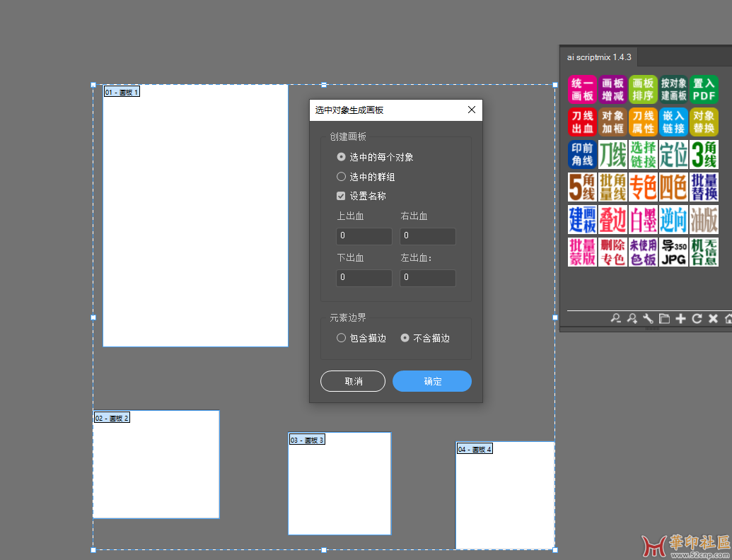Screen dimensions: 732x560
Task: Click the refresh icon in scriptmix bottom toolbar
Action: point(697,319)
